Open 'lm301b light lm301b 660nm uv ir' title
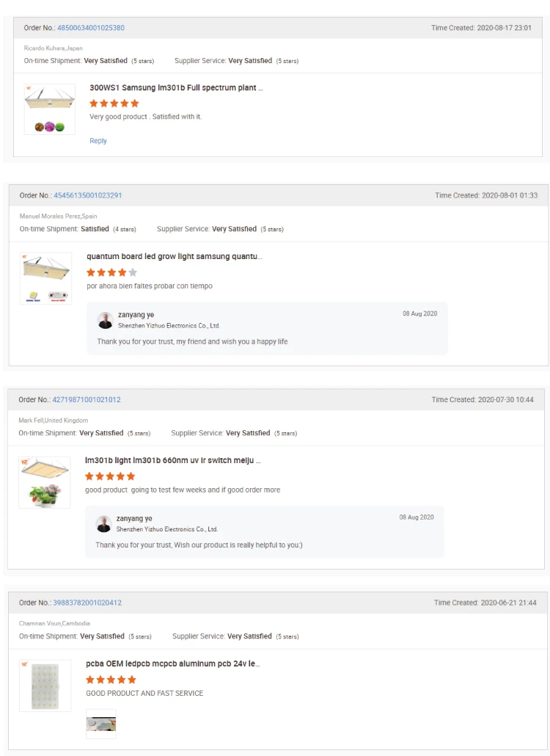The image size is (550, 756). point(172,461)
